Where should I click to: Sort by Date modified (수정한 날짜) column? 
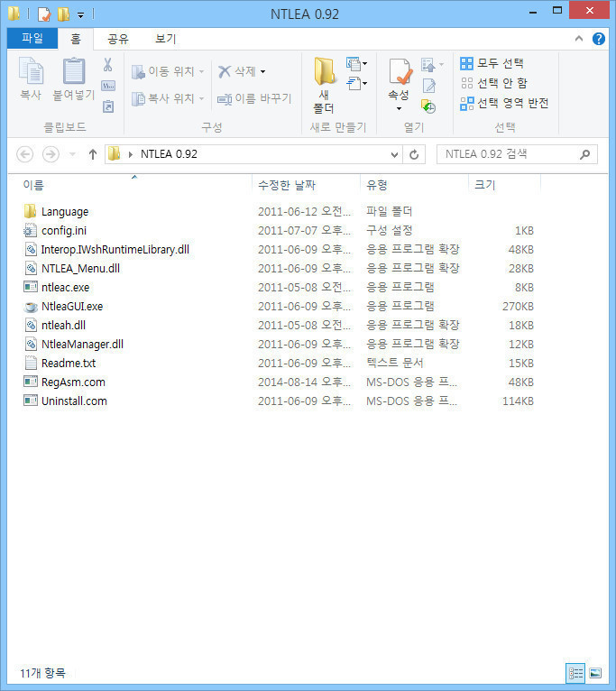287,185
